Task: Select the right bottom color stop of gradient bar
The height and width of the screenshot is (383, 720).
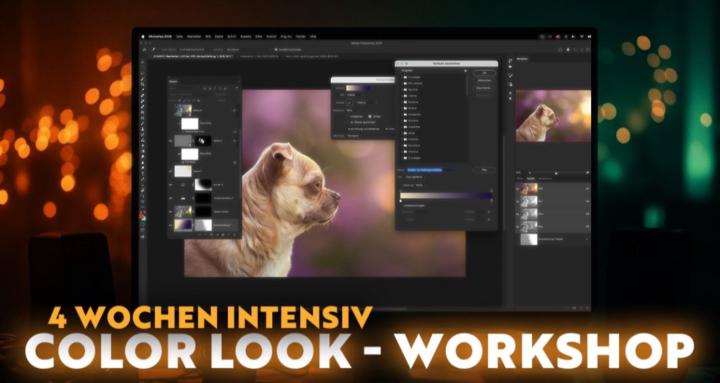Action: pyautogui.click(x=492, y=201)
